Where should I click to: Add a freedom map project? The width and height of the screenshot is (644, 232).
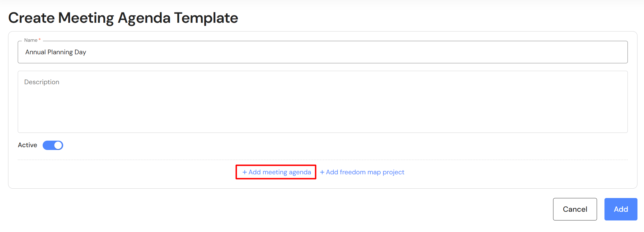(x=362, y=172)
